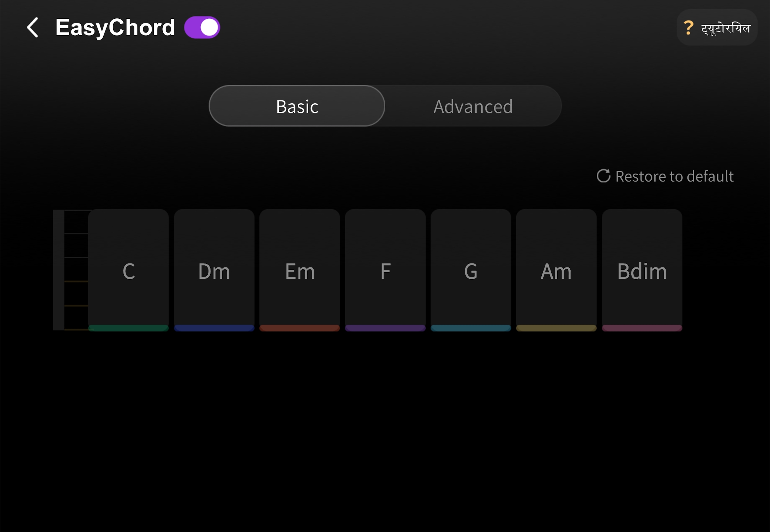Select the C chord pad
Image resolution: width=770 pixels, height=532 pixels.
point(129,271)
